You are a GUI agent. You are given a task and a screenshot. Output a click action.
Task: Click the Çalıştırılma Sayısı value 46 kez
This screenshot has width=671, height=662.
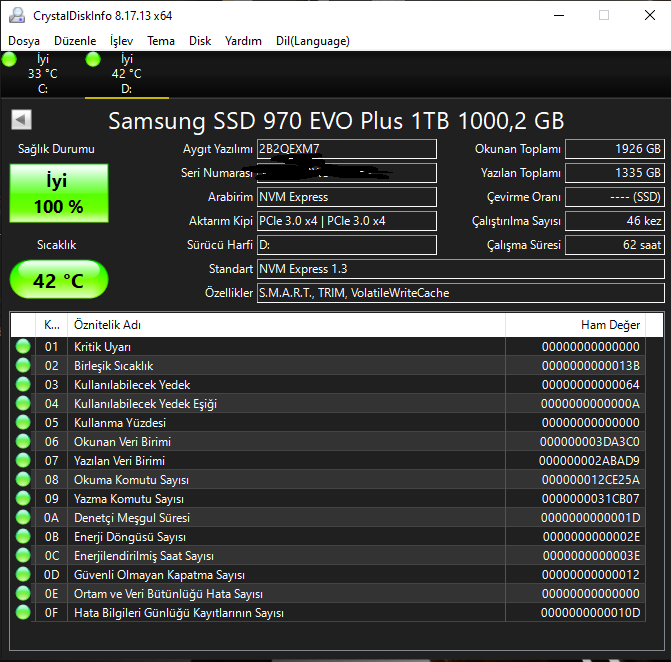(615, 221)
